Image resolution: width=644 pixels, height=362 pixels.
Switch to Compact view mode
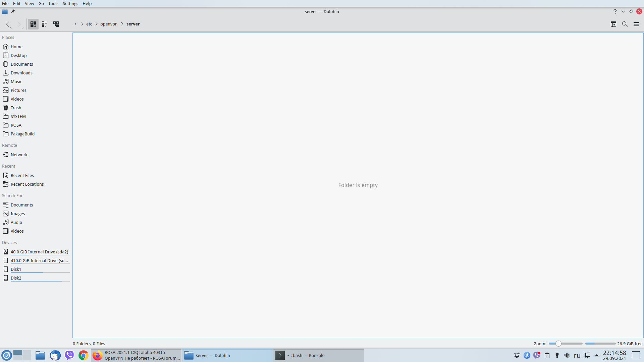click(45, 24)
